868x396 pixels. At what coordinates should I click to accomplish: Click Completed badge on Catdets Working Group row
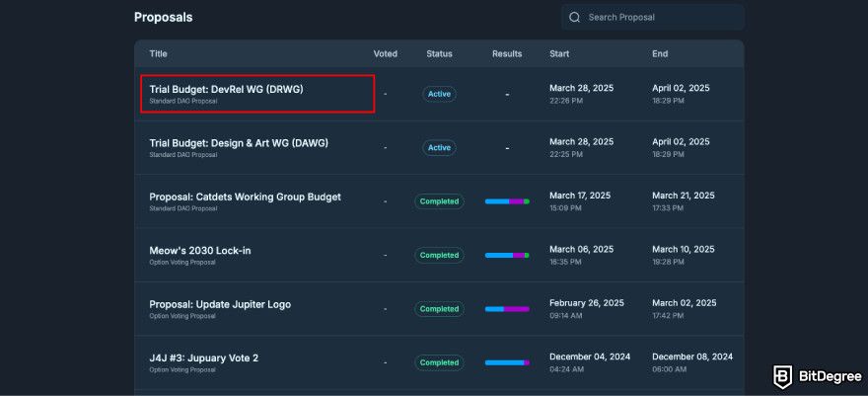click(x=439, y=201)
